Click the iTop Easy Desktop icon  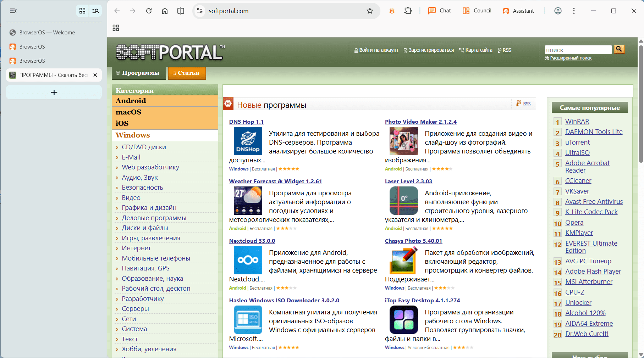404,320
